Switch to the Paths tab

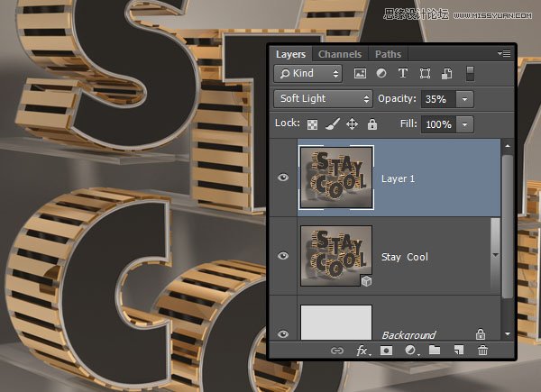(x=388, y=54)
